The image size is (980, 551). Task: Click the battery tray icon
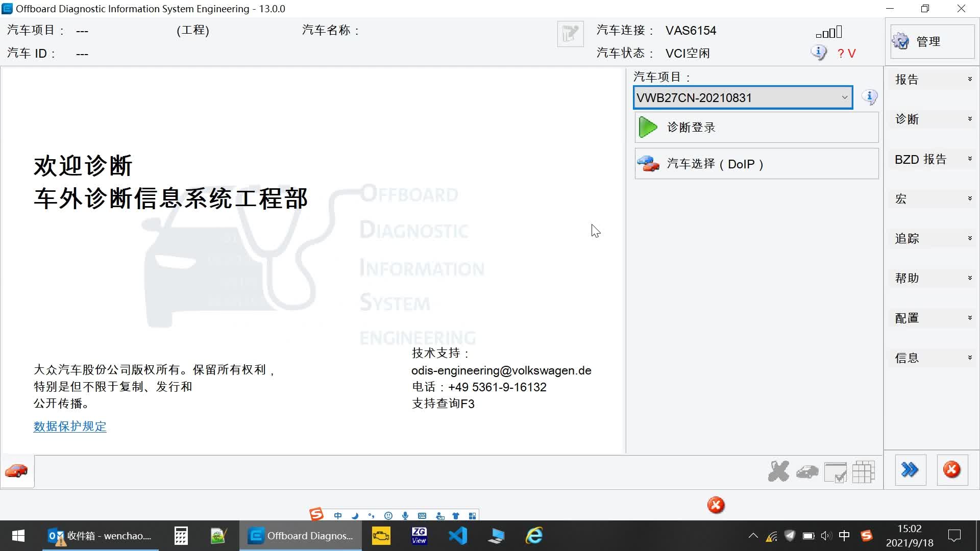click(808, 536)
